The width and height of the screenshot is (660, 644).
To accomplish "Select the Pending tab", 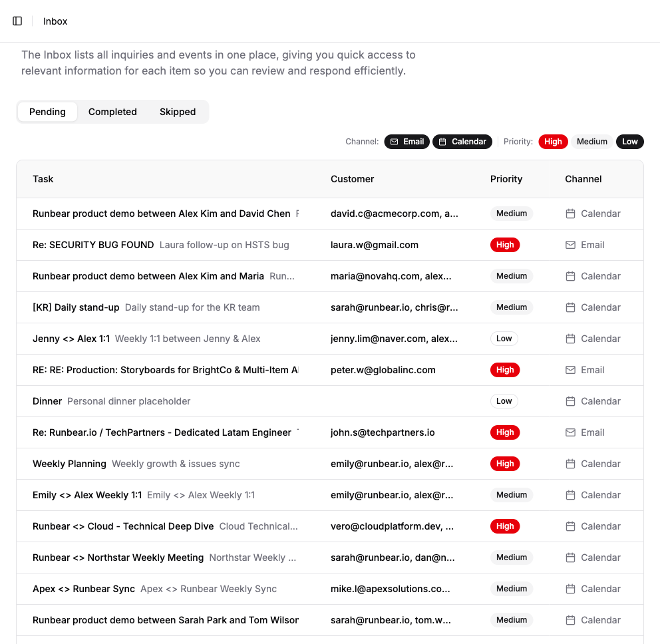I will [47, 112].
